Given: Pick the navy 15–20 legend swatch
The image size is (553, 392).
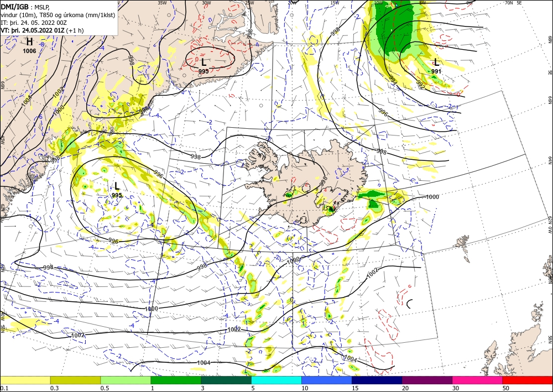Looking at the screenshot, I should tap(377, 380).
